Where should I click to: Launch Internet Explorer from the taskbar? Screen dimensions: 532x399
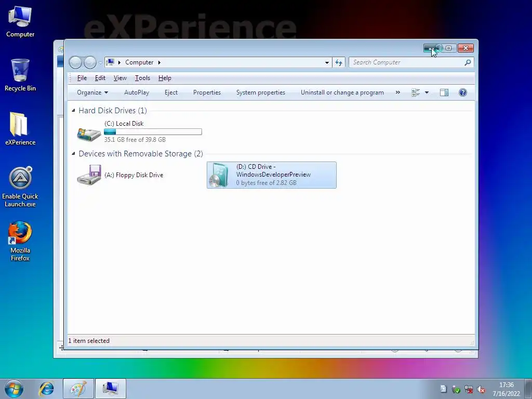[x=46, y=389]
